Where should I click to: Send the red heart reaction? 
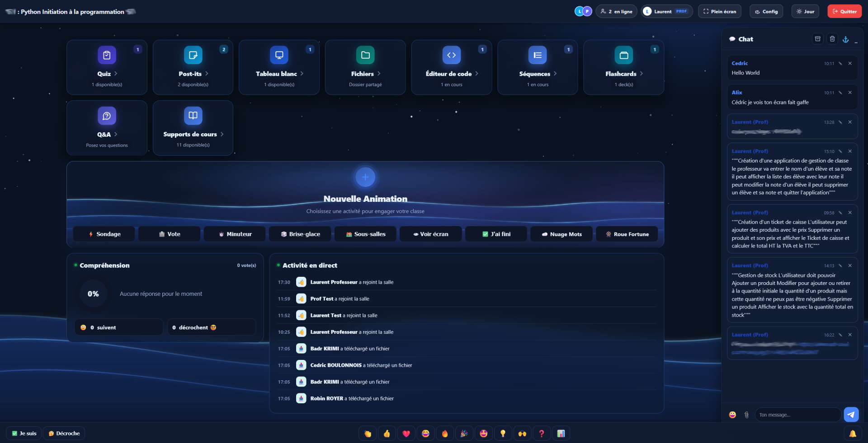[x=406, y=434]
